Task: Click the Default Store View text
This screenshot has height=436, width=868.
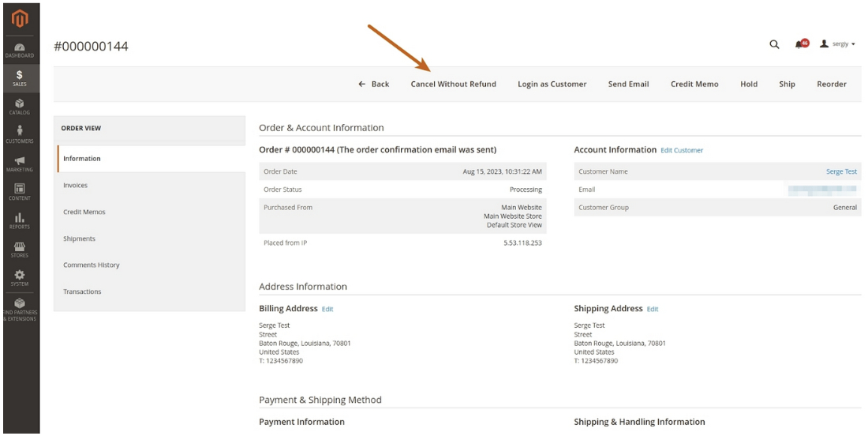Action: coord(514,225)
